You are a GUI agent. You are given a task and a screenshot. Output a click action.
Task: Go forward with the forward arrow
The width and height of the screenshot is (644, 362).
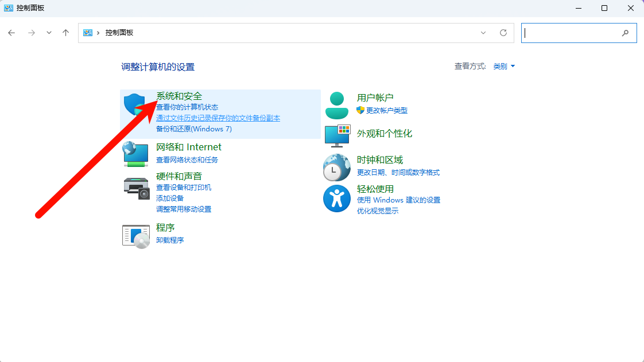(31, 33)
